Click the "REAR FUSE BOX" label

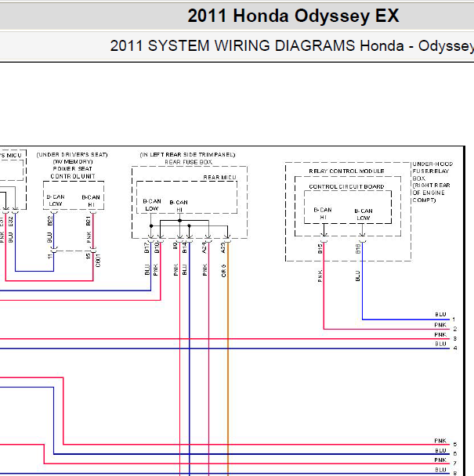[188, 162]
